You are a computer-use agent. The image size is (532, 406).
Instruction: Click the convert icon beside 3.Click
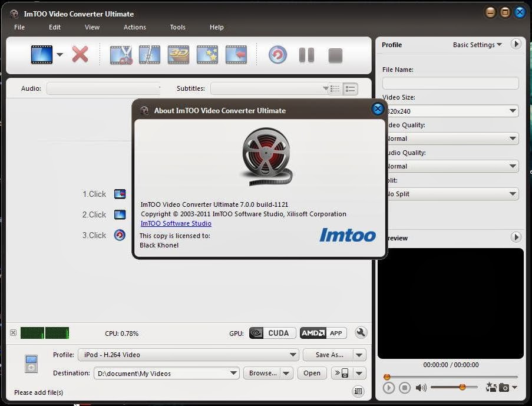[120, 235]
